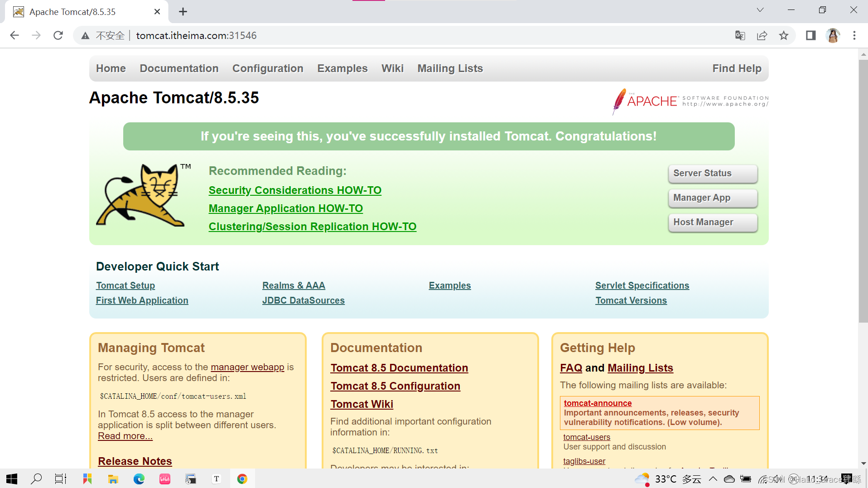This screenshot has width=868, height=488.
Task: Open the Configuration navigation item
Action: 268,68
